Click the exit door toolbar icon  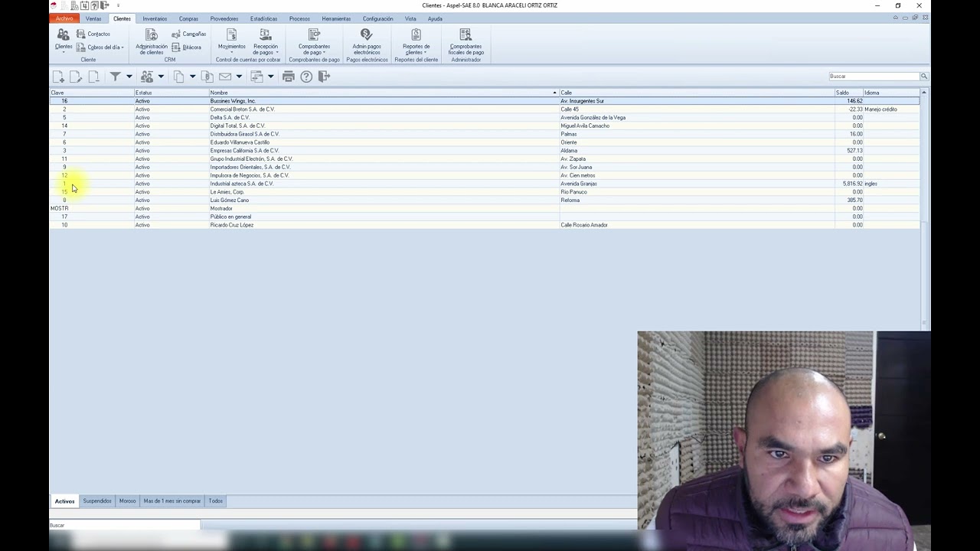click(x=324, y=77)
